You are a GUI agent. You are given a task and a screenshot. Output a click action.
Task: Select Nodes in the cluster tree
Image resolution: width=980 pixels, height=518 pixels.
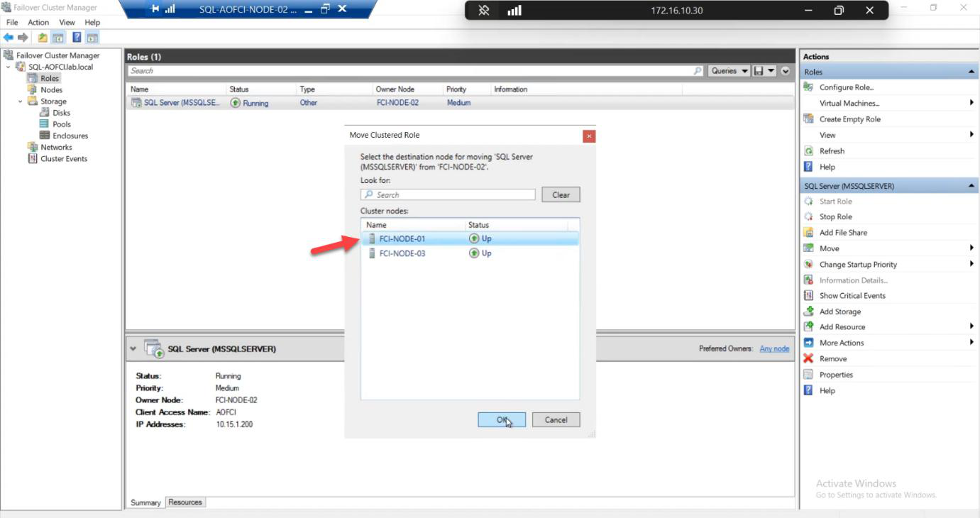pyautogui.click(x=51, y=90)
